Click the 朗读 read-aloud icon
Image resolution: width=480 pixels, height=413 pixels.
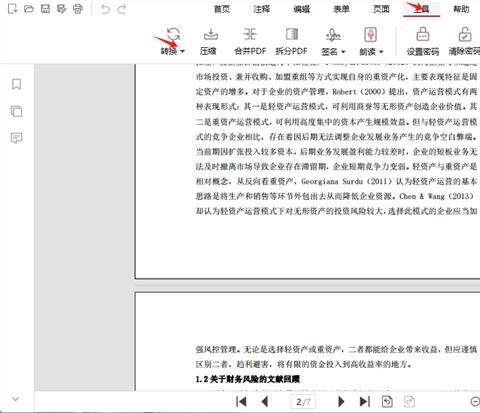tap(370, 35)
